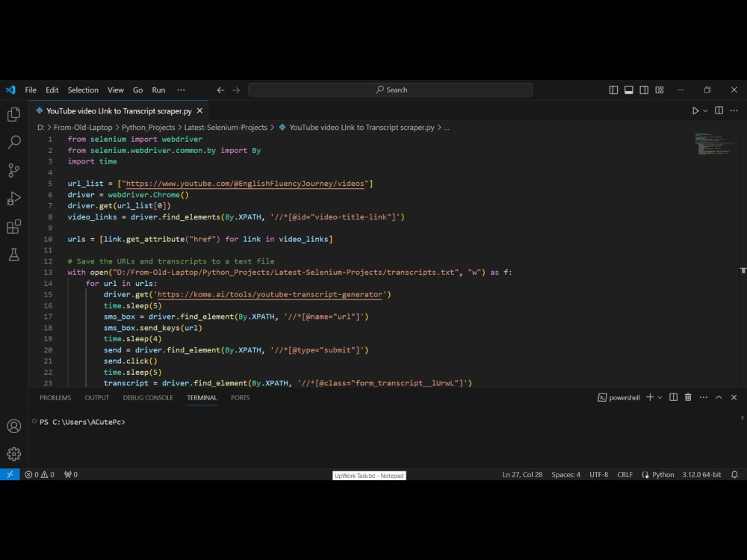Open the Manage gear icon
Viewport: 747px width, 560px height.
coord(13,454)
